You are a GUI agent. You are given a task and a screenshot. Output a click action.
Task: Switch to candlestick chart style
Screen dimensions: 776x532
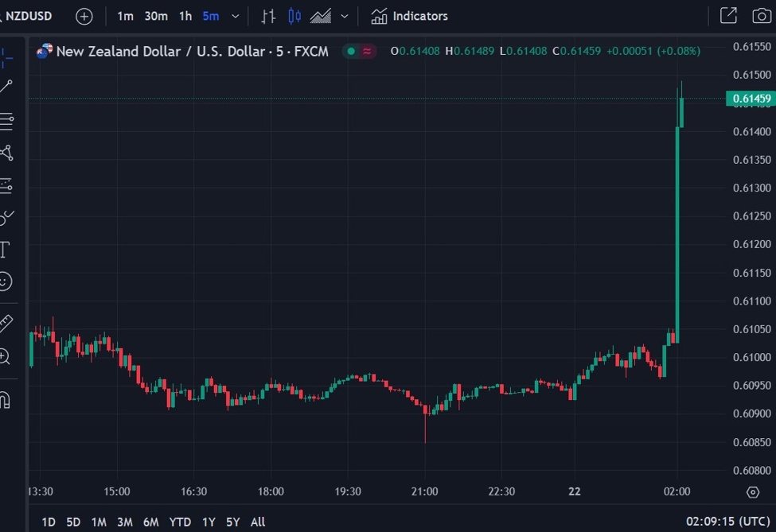[295, 16]
